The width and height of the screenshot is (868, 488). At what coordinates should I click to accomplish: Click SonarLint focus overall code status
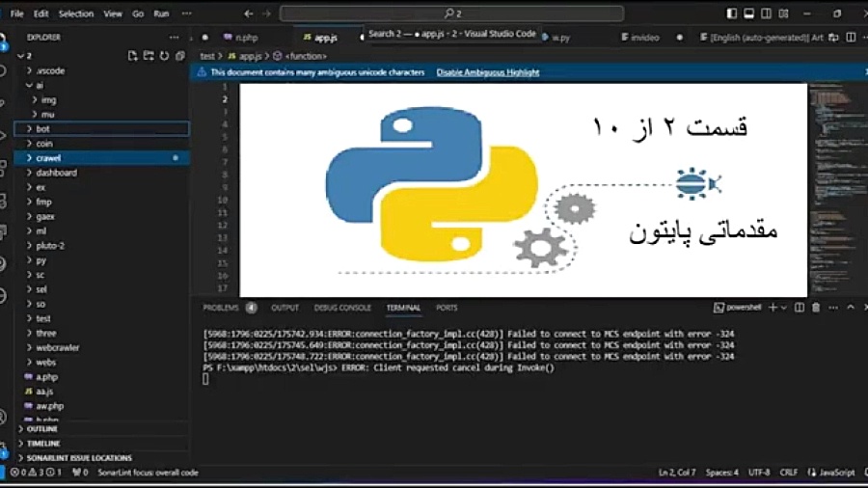(x=148, y=473)
